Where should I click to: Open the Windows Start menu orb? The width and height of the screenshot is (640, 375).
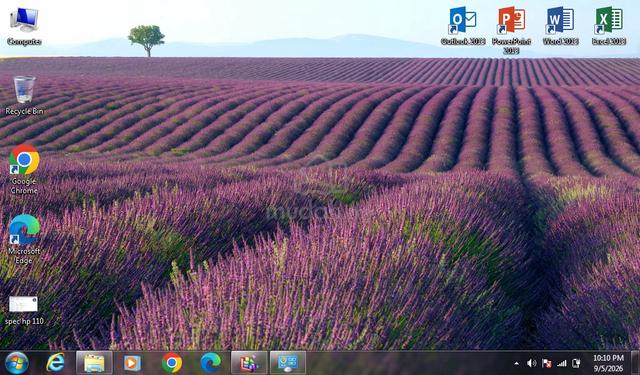pos(17,363)
